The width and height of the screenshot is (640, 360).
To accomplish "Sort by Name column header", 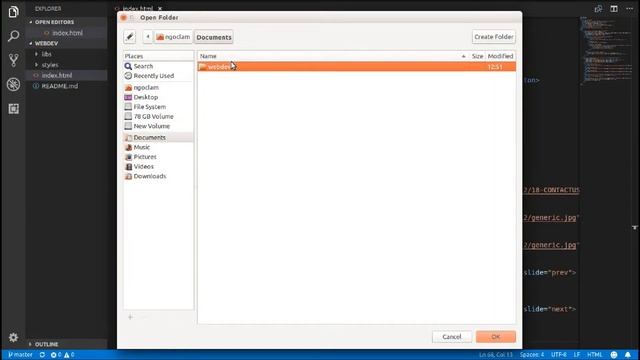I will (x=333, y=56).
